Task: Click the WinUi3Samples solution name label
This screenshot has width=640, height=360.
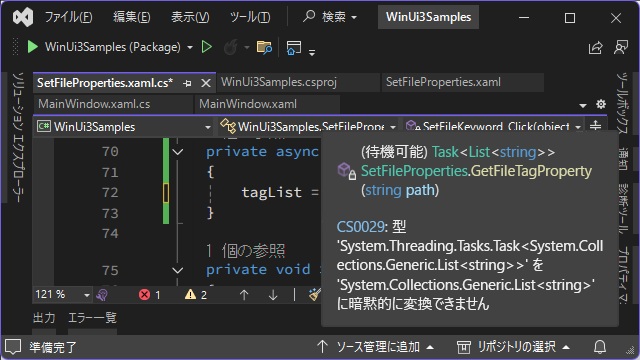Action: pos(428,17)
